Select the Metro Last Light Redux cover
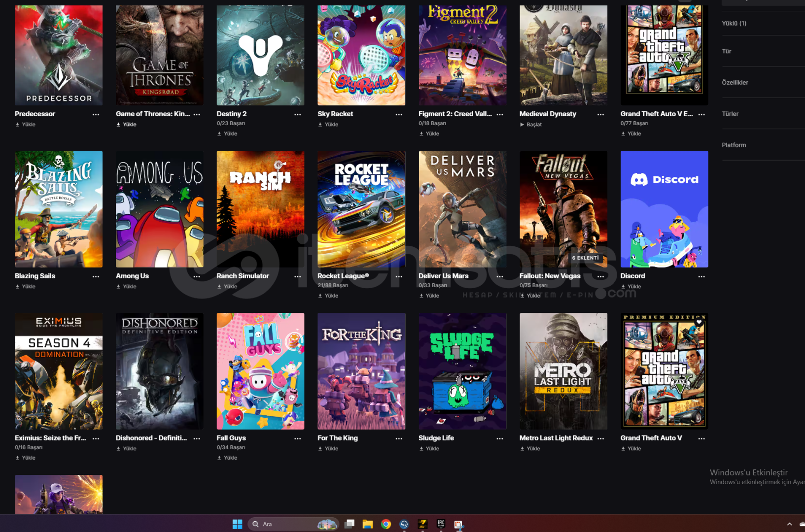Image resolution: width=805 pixels, height=532 pixels. tap(563, 371)
